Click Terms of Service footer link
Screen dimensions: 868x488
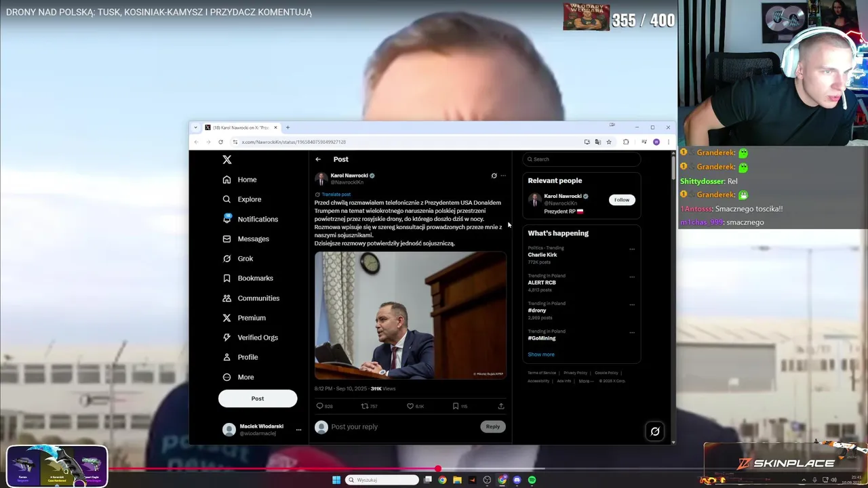point(542,373)
